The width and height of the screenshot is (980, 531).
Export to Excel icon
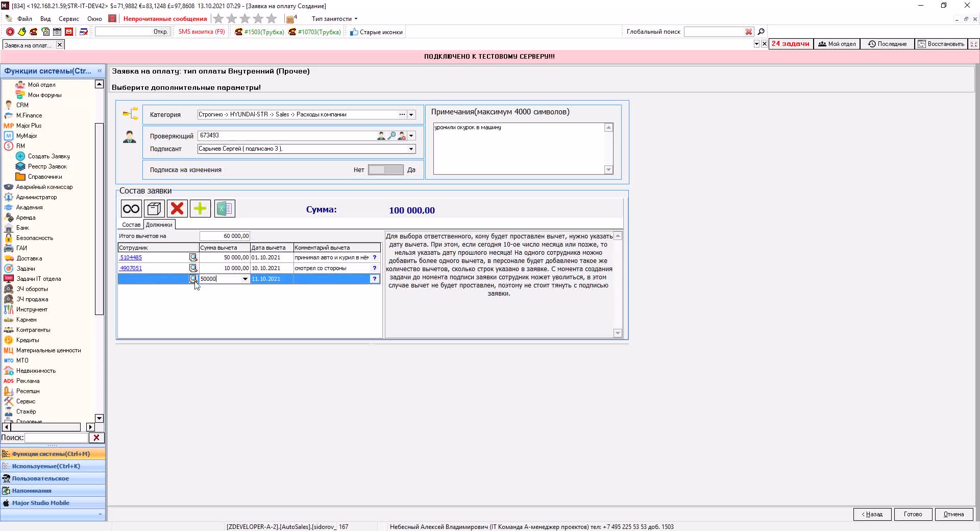click(225, 208)
